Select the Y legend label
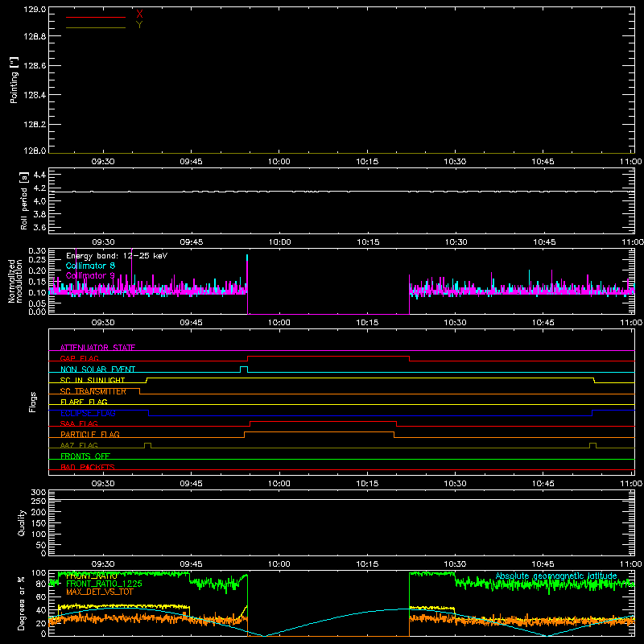The image size is (644, 644). 139,25
